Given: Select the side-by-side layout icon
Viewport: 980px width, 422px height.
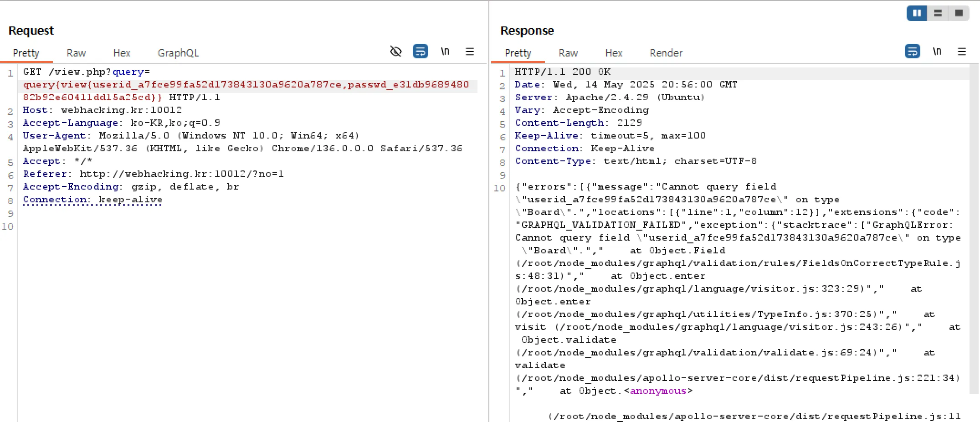Looking at the screenshot, I should tap(917, 13).
